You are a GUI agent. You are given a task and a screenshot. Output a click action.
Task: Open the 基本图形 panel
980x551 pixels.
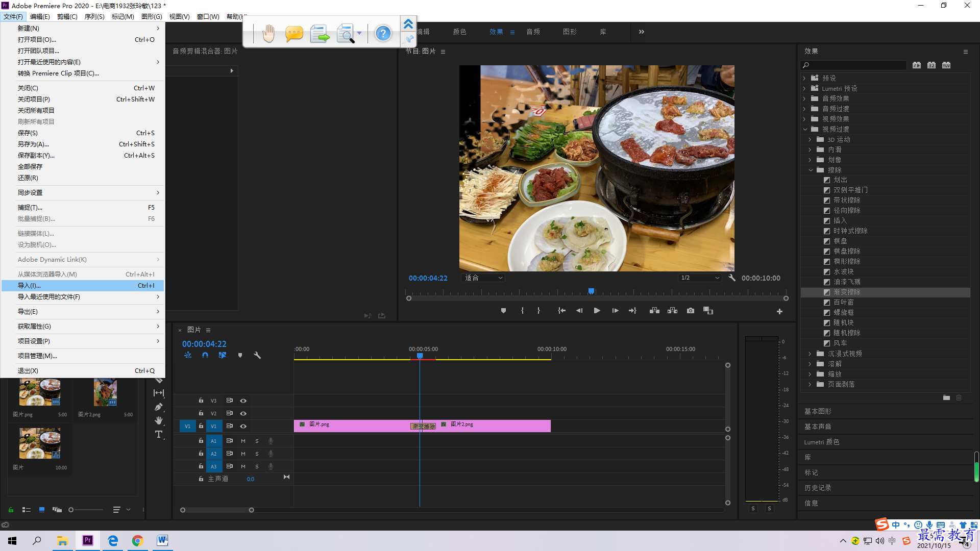(x=818, y=411)
